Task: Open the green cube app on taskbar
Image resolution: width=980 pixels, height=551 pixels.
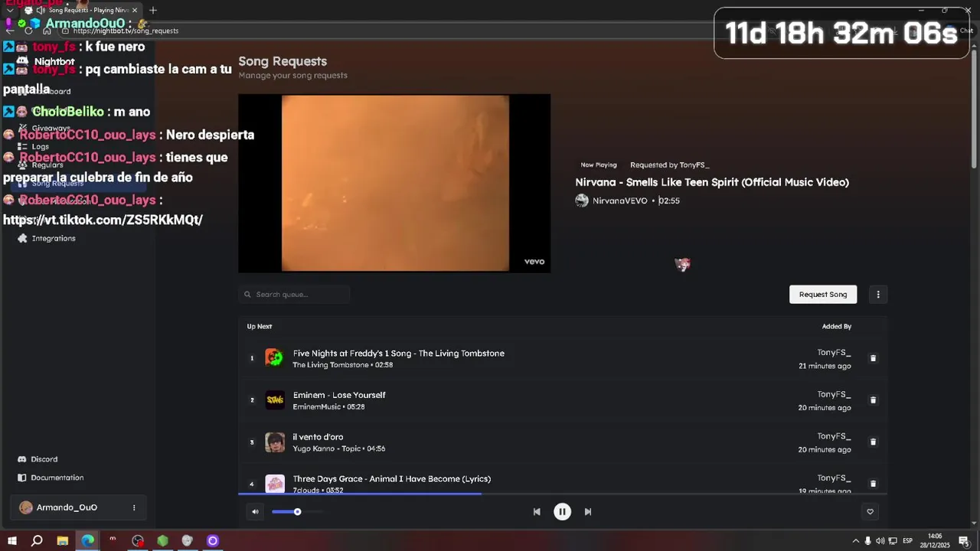Action: pos(162,541)
